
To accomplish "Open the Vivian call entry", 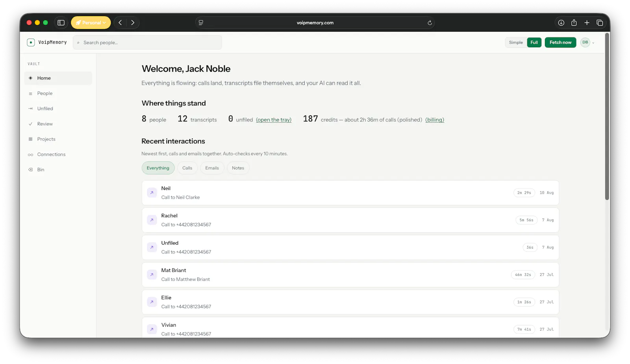I will point(350,328).
